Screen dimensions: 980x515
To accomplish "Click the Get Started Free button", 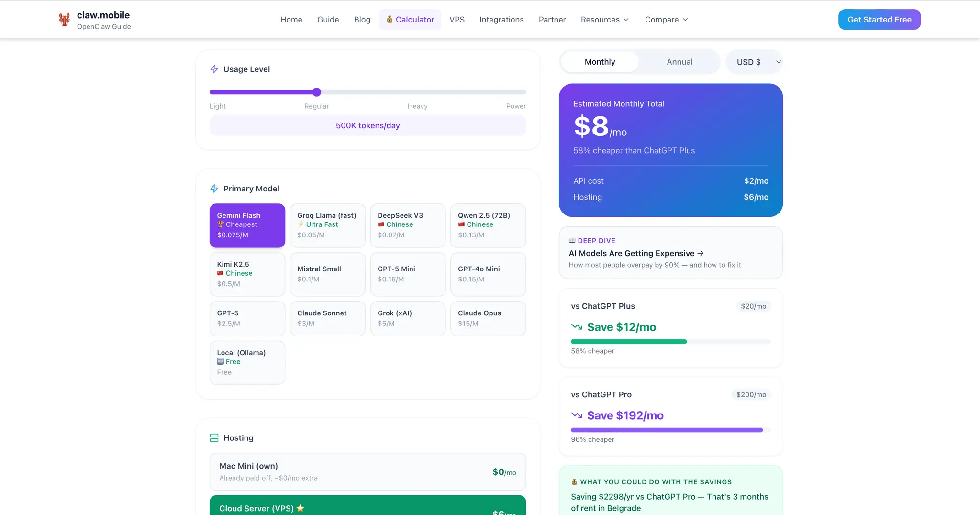I will pos(880,20).
